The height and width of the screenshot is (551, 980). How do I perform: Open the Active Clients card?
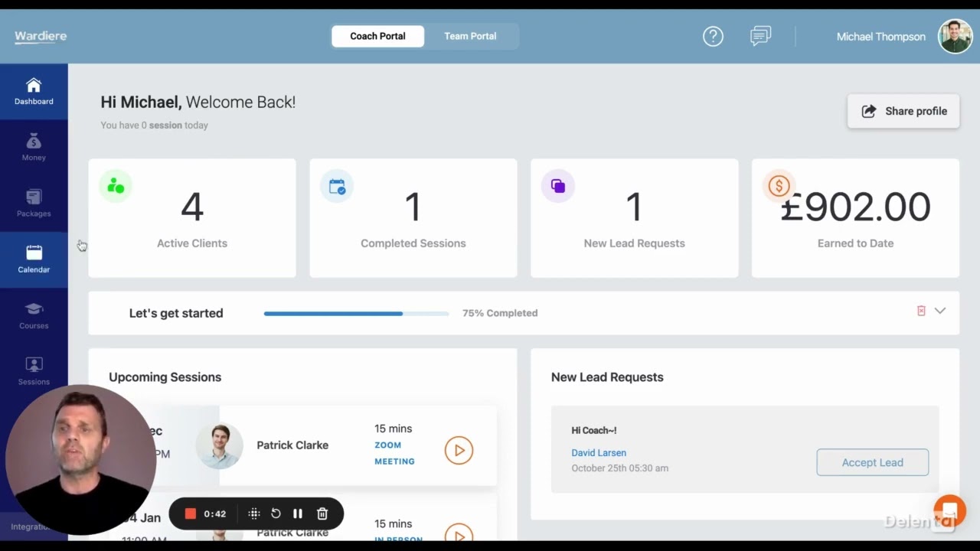pos(192,218)
